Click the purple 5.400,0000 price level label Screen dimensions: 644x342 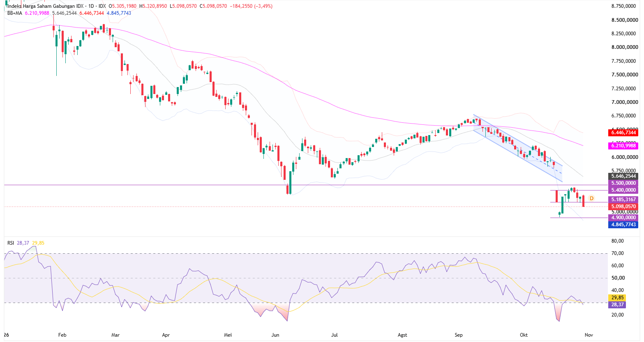point(623,190)
